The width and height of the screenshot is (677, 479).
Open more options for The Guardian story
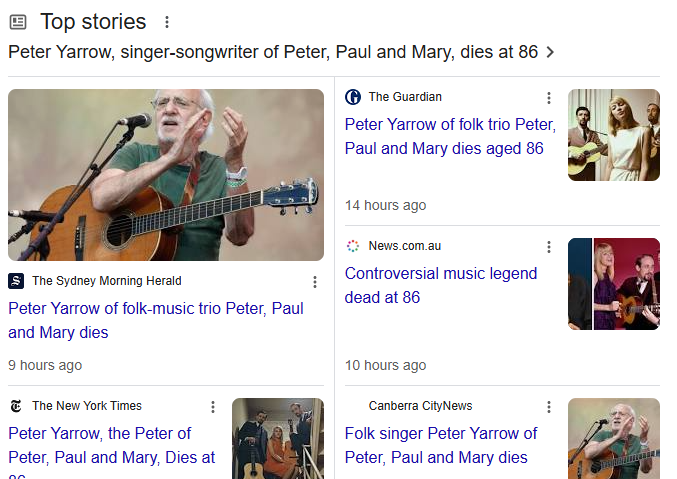click(x=548, y=98)
